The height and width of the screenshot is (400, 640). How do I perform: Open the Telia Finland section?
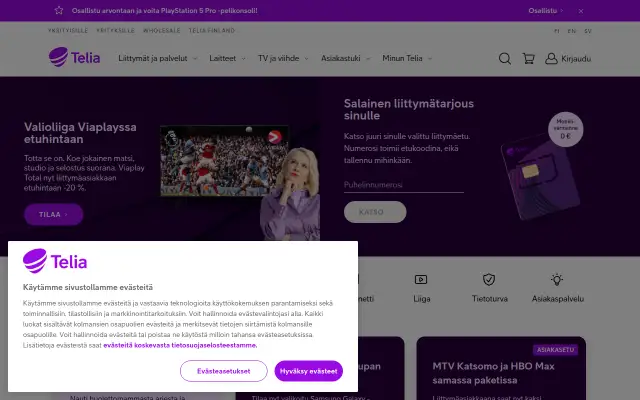tap(212, 31)
